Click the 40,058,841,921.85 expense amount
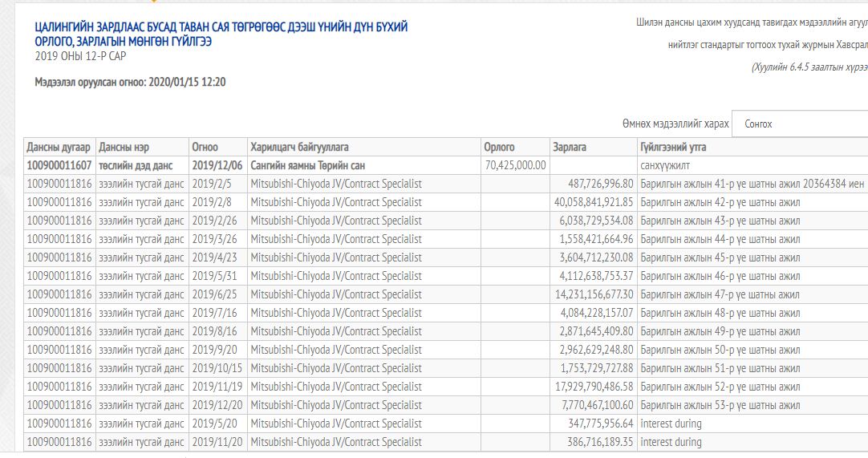The width and height of the screenshot is (868, 458). tap(594, 202)
